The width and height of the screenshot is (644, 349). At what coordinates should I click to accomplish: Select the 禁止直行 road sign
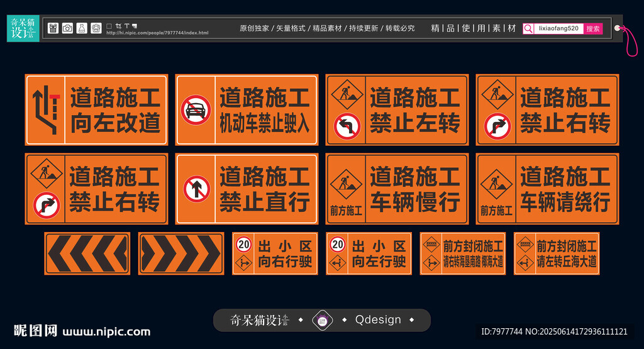pyautogui.click(x=247, y=189)
